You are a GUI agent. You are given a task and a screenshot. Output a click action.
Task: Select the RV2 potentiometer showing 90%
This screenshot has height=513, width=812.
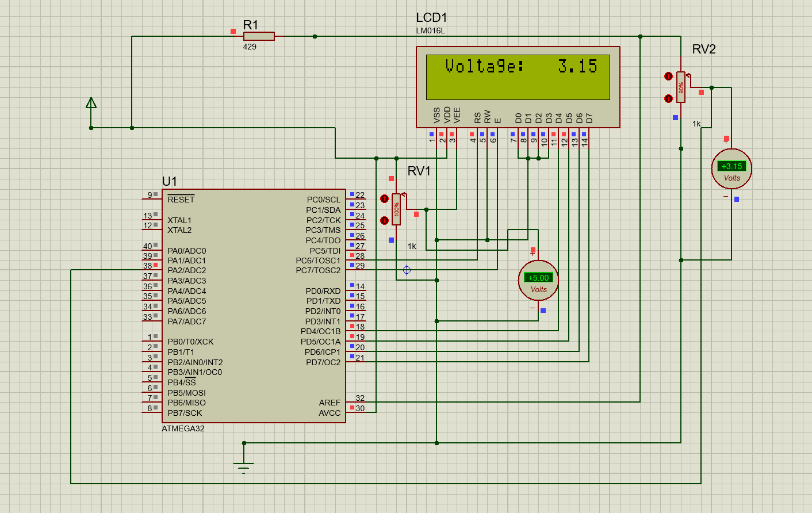[x=681, y=87]
